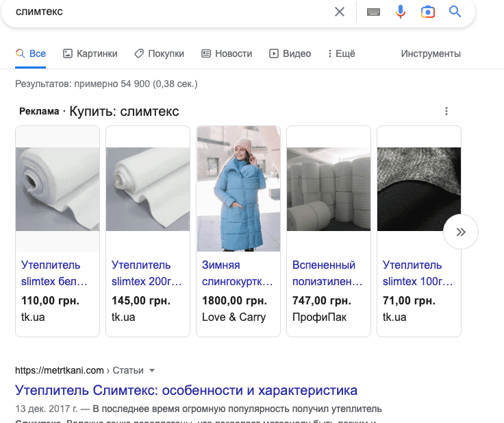504x423 pixels.
Task: Expand the Ещё menu
Action: 341,53
